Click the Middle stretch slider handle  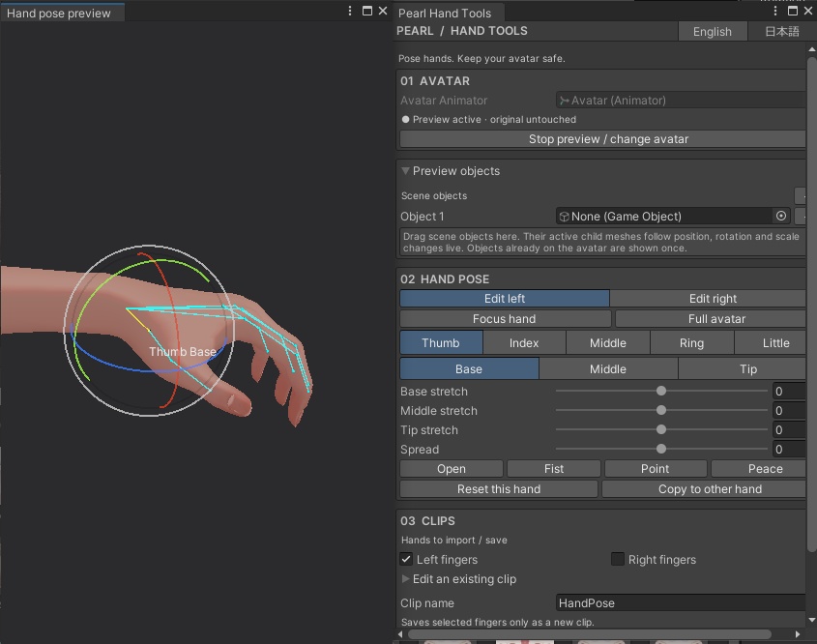pos(661,410)
